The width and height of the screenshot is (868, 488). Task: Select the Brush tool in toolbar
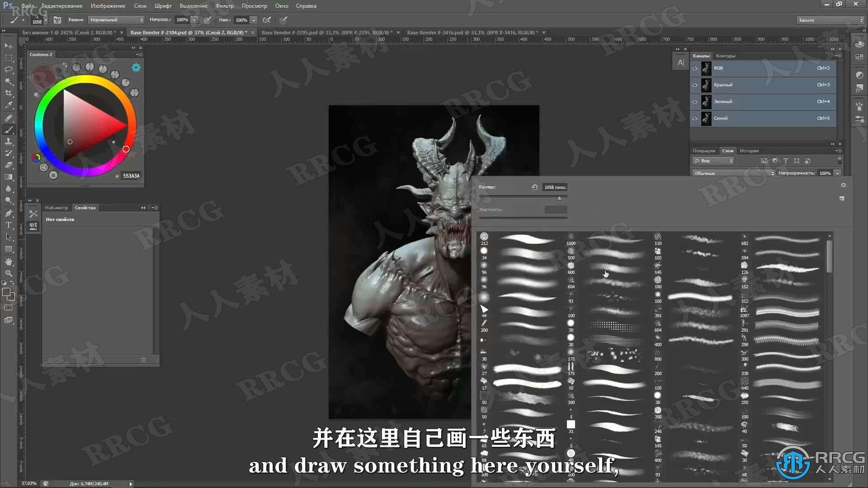pos(9,130)
